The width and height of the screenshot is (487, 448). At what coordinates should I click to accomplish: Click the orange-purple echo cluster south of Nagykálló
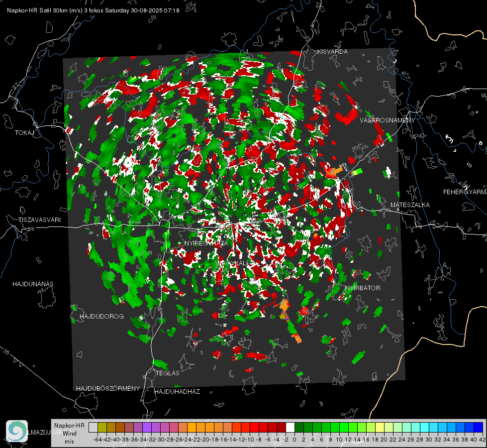pos(285,310)
